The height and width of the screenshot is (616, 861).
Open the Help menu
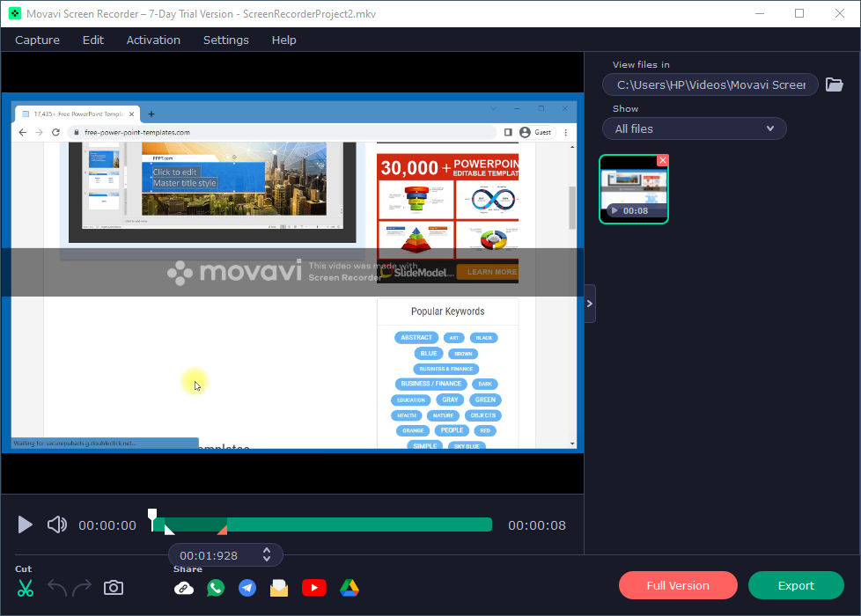pyautogui.click(x=283, y=40)
